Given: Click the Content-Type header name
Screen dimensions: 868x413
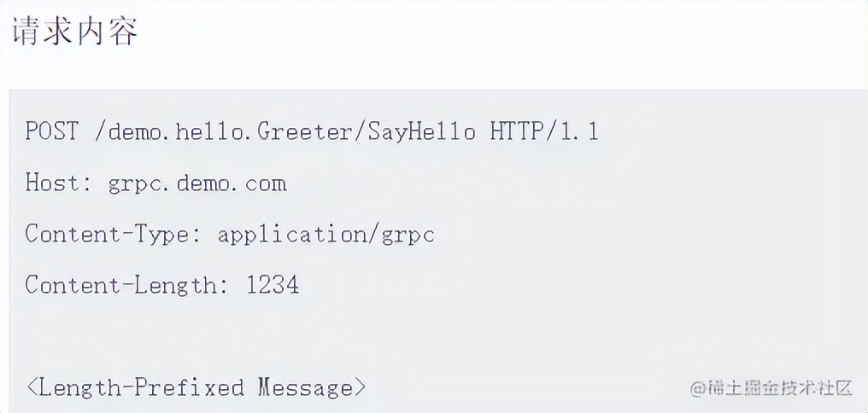Looking at the screenshot, I should coord(108,234).
